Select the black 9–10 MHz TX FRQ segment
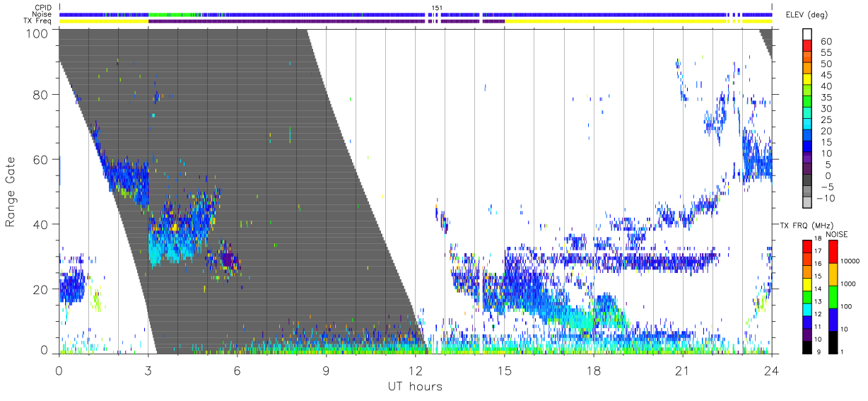 pyautogui.click(x=807, y=347)
